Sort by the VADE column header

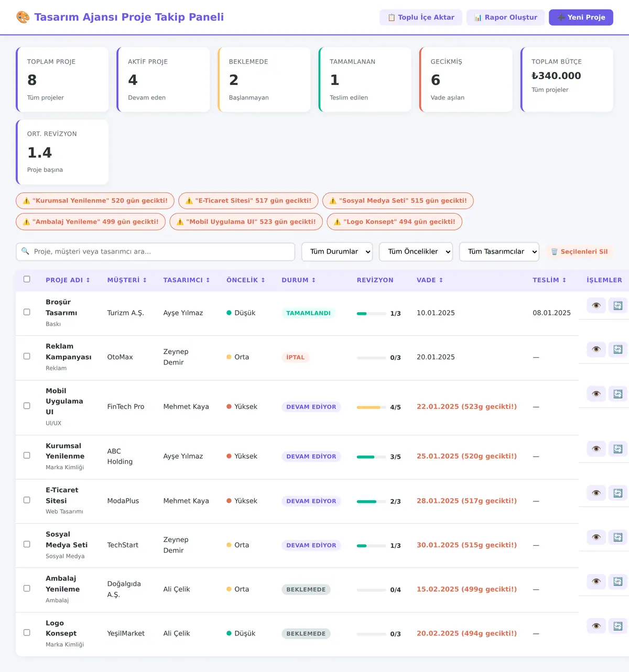[430, 280]
